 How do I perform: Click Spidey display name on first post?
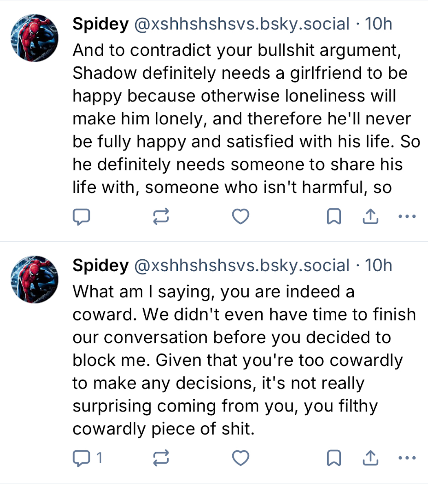click(100, 24)
